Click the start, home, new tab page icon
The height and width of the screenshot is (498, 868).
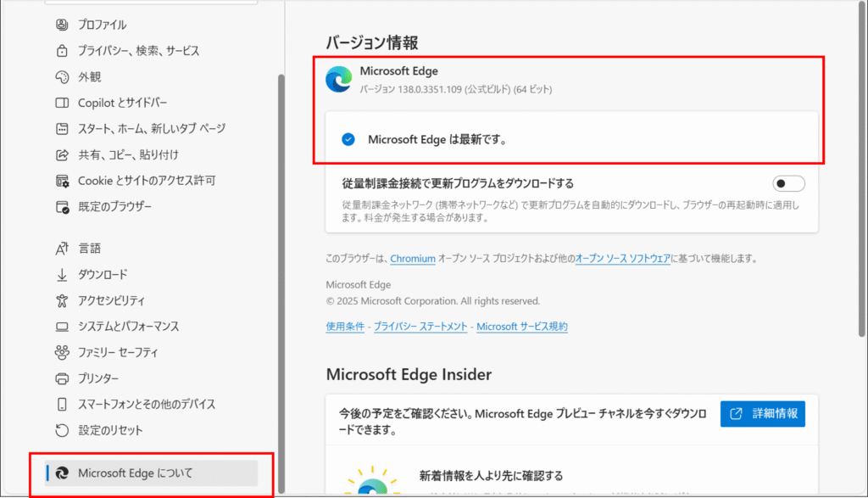click(62, 128)
